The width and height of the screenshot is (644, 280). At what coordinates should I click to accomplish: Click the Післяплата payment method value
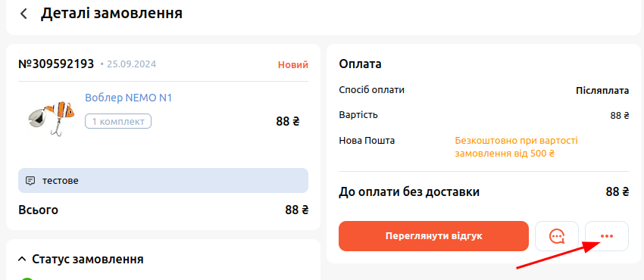(x=602, y=91)
